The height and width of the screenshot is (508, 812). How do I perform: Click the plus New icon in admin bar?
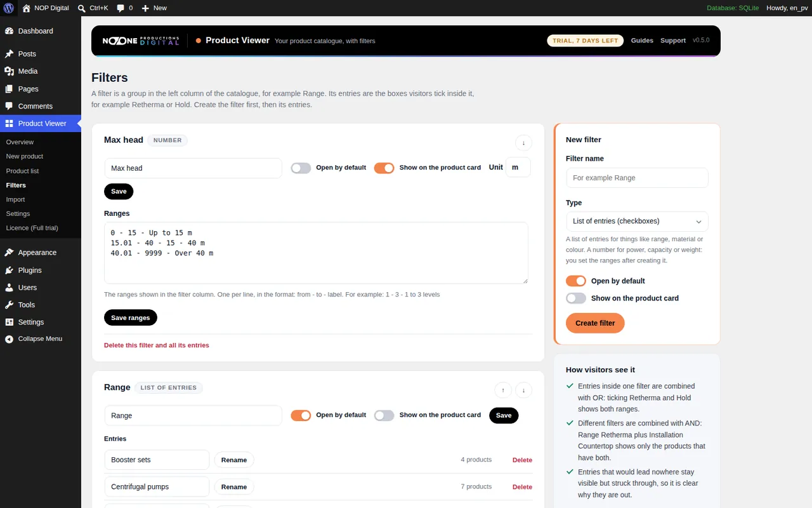[x=145, y=8]
